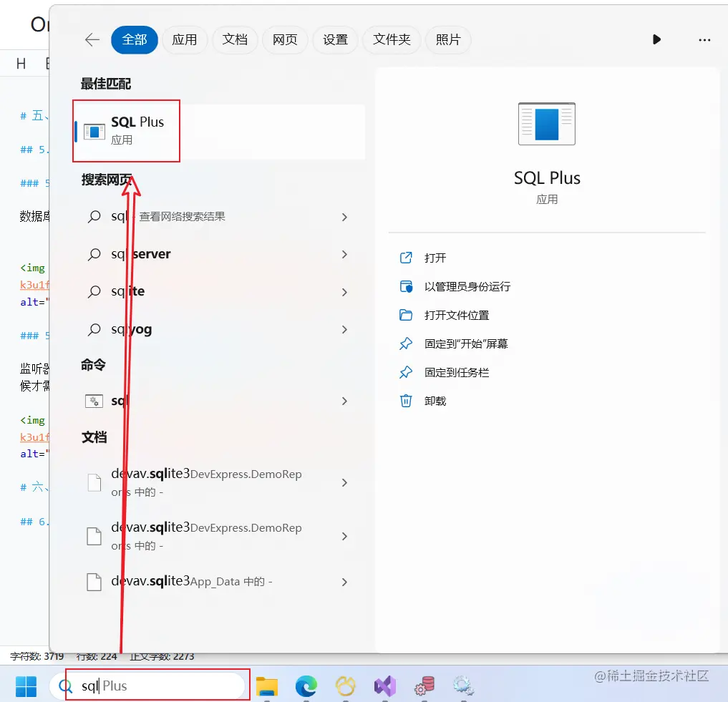The width and height of the screenshot is (728, 702).
Task: Select the 'sqlite' web suggestion
Action: [x=218, y=292]
